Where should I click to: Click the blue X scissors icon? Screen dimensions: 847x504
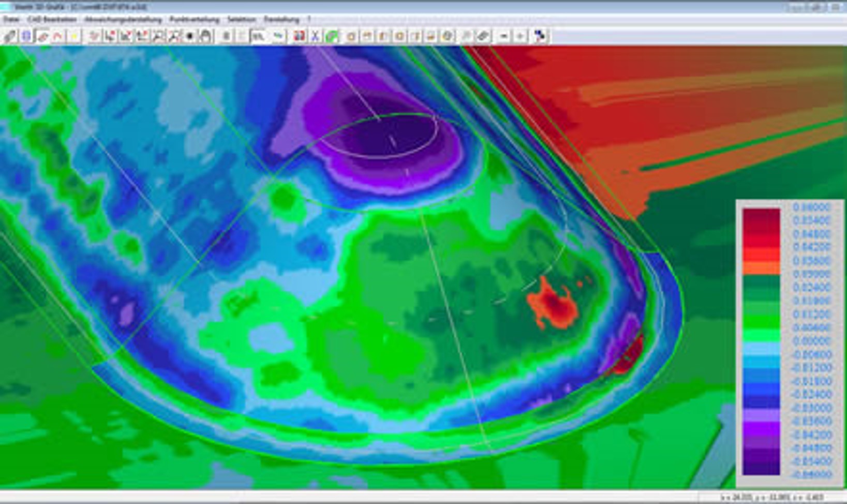click(x=315, y=36)
